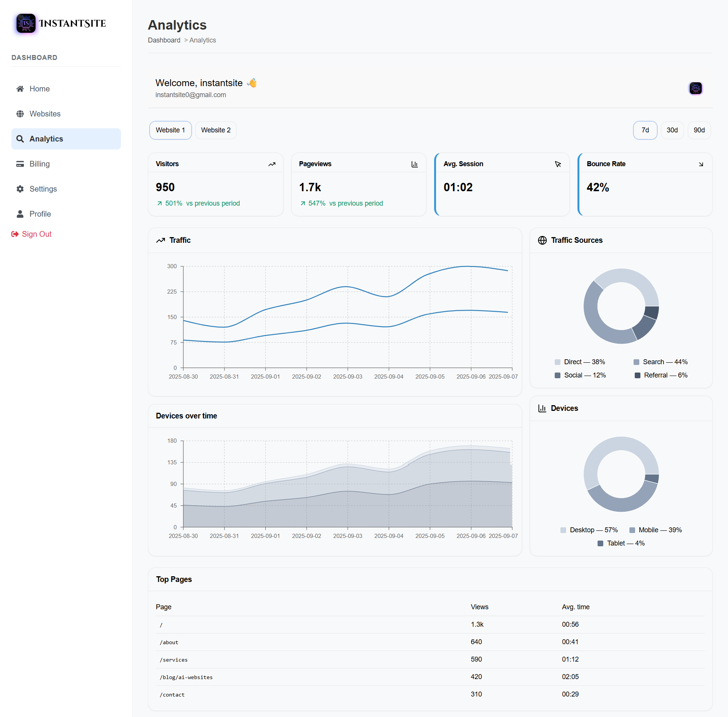The image size is (728, 717).
Task: Click the bar chart icon on the Pageviews card
Action: [414, 164]
